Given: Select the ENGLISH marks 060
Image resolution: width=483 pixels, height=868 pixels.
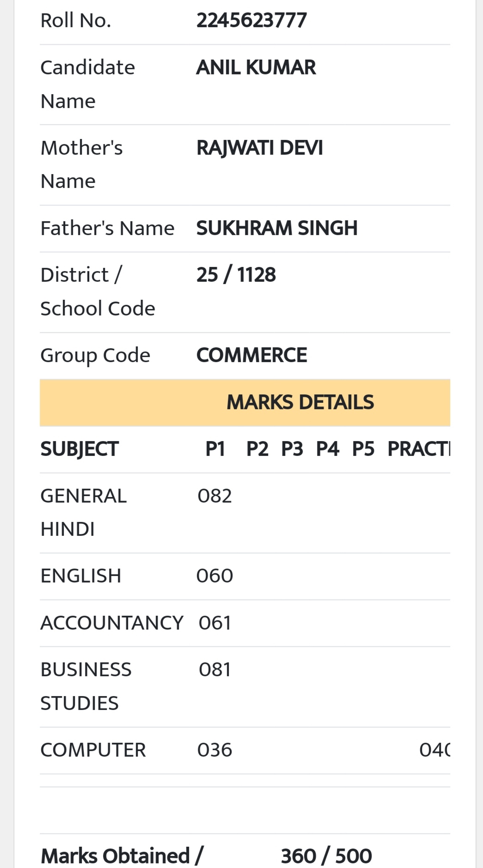Looking at the screenshot, I should 214,576.
